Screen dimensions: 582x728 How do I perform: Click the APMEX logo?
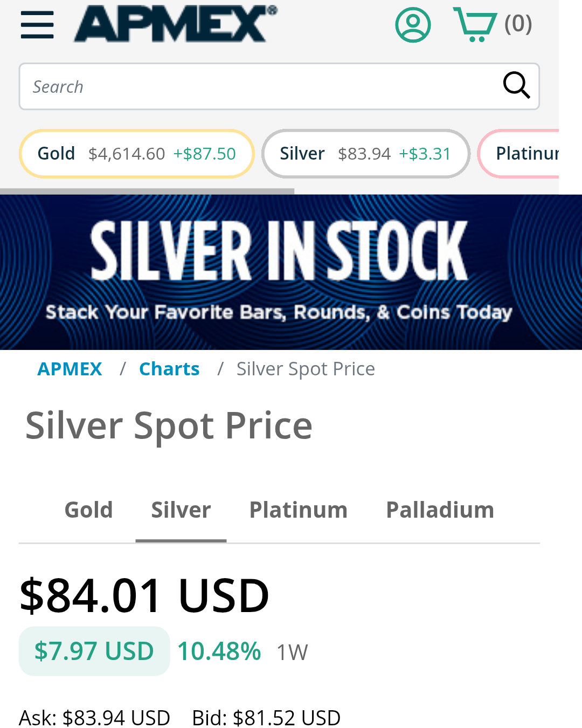175,24
